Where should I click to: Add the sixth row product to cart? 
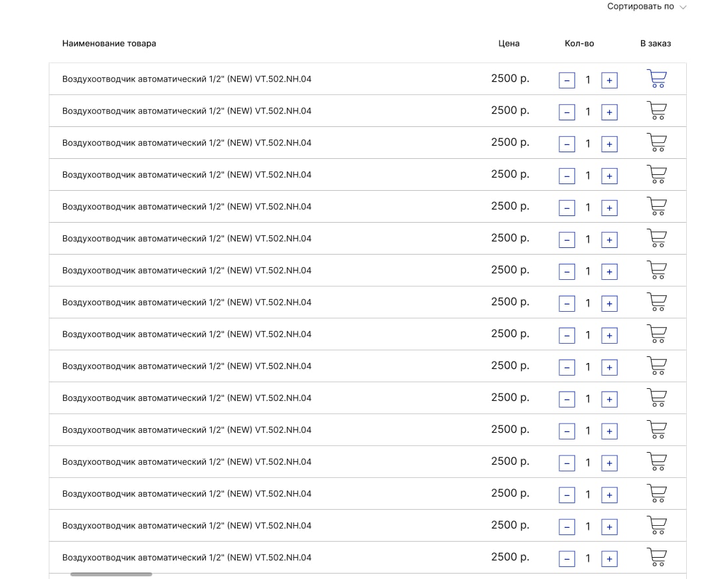coord(657,239)
